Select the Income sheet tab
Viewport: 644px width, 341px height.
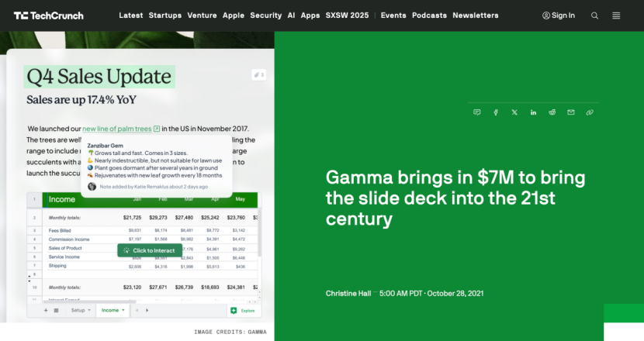click(x=113, y=310)
